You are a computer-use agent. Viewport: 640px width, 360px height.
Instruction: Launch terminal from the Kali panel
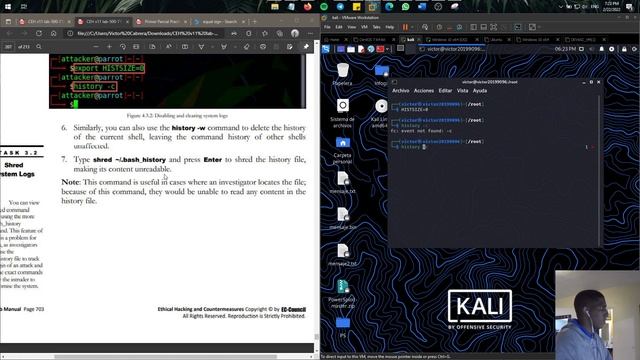[380, 49]
